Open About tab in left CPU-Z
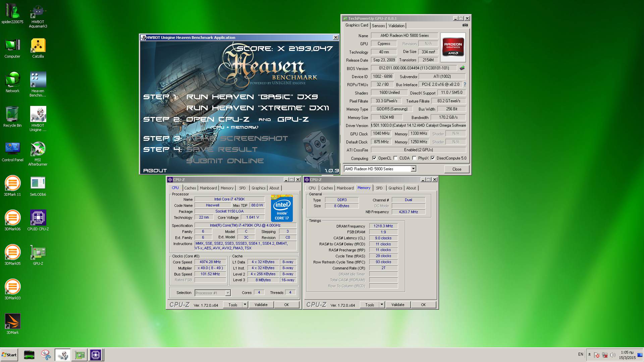644x362 pixels. 274,188
